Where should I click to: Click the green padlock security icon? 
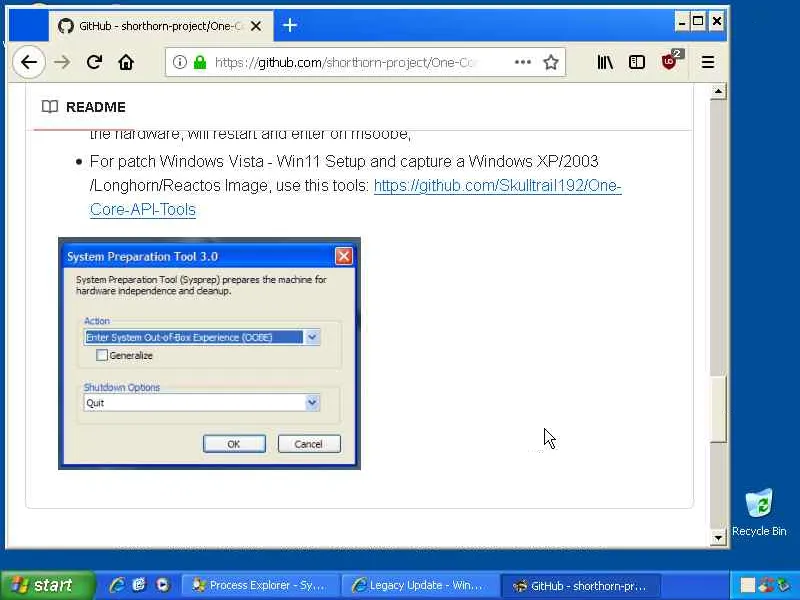click(200, 62)
